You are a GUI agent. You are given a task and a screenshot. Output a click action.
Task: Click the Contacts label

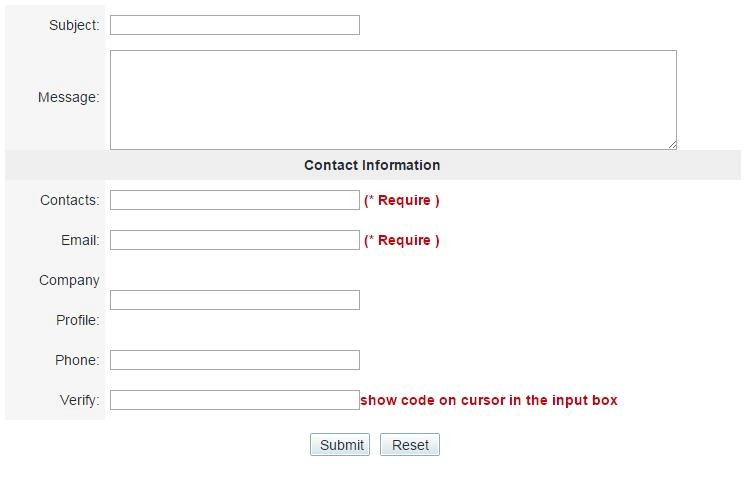(x=70, y=200)
